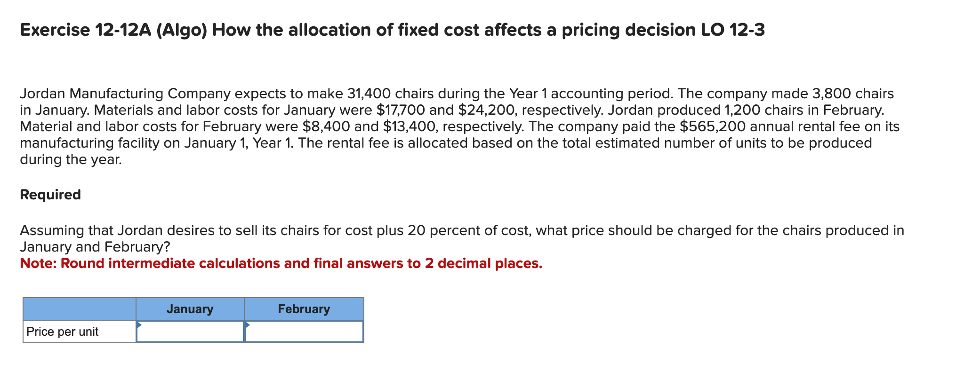Click the February column header
Viewport: 980px width, 379px height.
point(303,309)
